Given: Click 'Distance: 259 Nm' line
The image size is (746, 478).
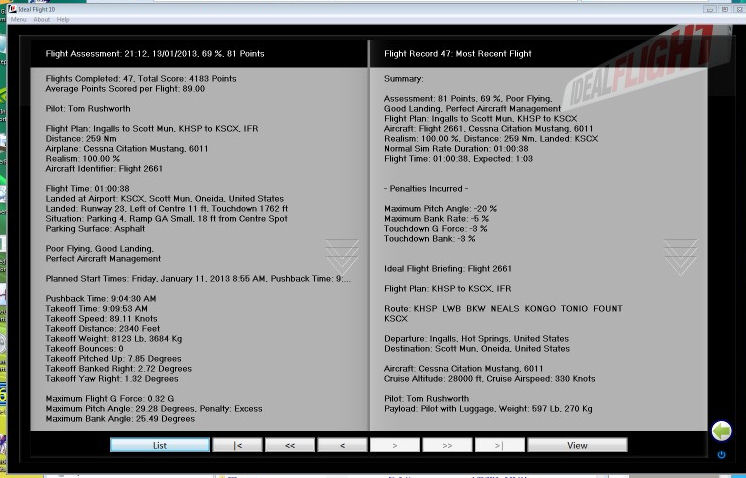Looking at the screenshot, I should click(81, 138).
